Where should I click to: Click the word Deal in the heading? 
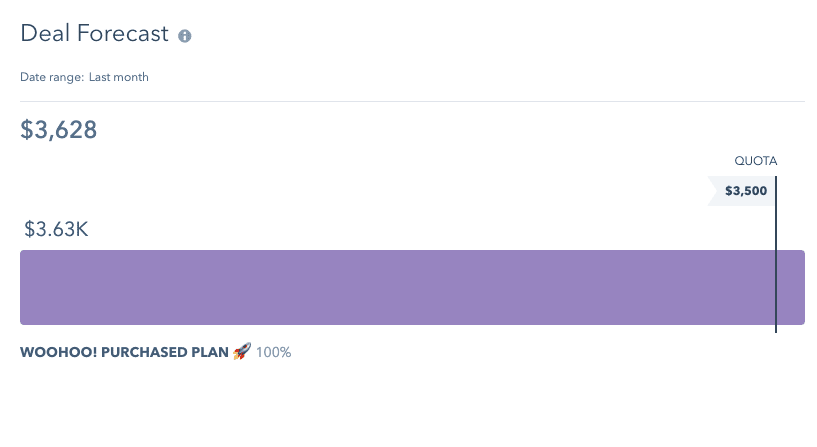[x=45, y=33]
